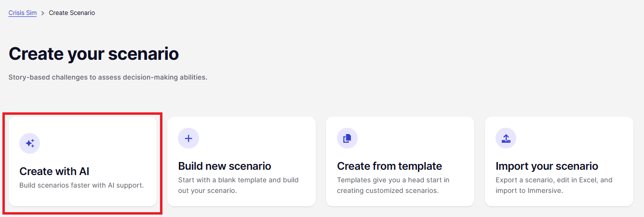Click the sparkle AI icon
The height and width of the screenshot is (217, 644).
pyautogui.click(x=30, y=143)
